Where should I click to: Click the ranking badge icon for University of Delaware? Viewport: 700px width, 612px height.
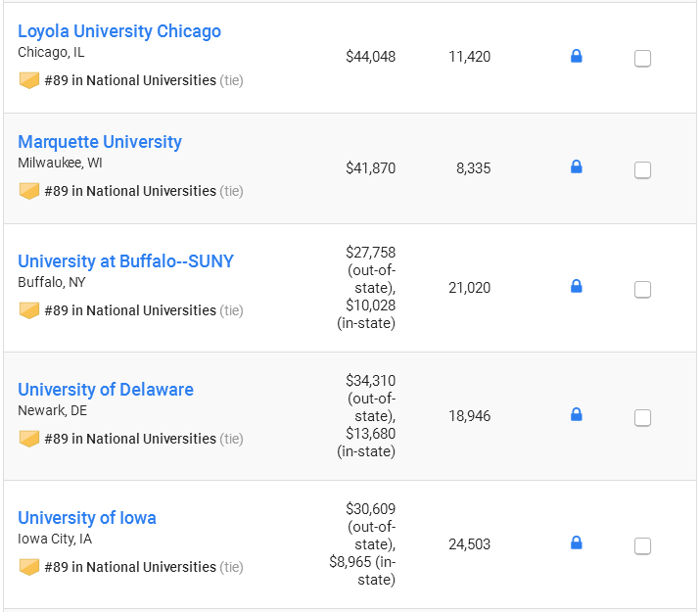[29, 439]
